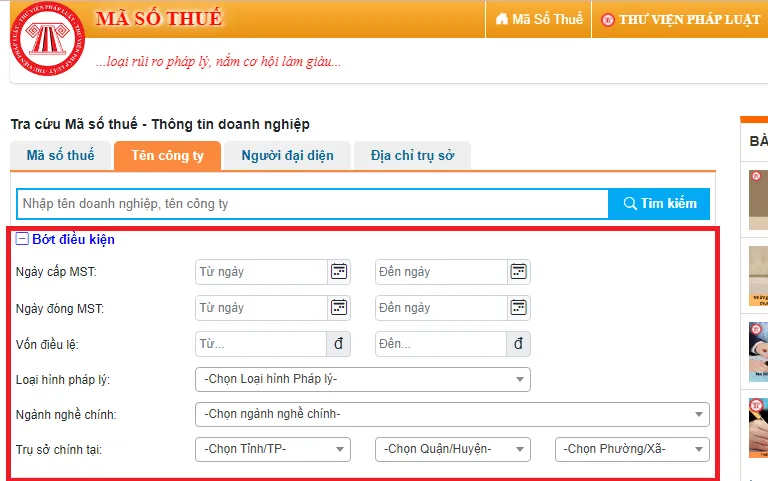This screenshot has width=768, height=481.
Task: Open the second sidebar article thumbnail
Action: click(758, 276)
